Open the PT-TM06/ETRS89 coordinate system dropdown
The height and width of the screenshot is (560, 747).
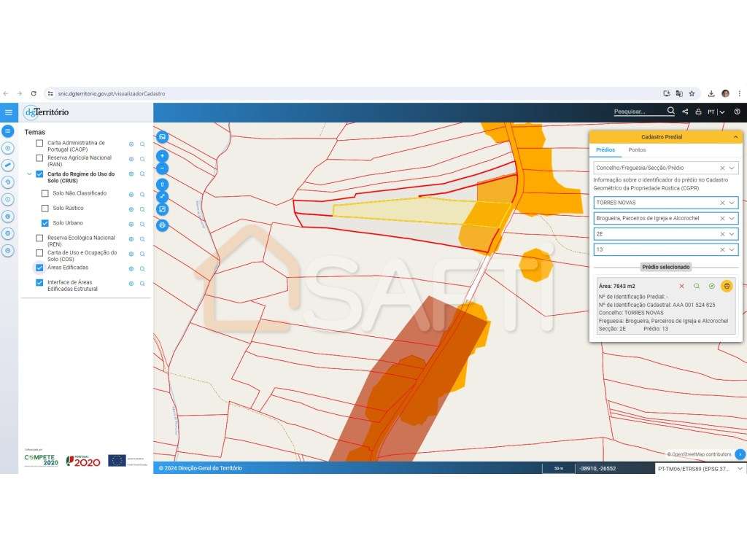pyautogui.click(x=700, y=469)
